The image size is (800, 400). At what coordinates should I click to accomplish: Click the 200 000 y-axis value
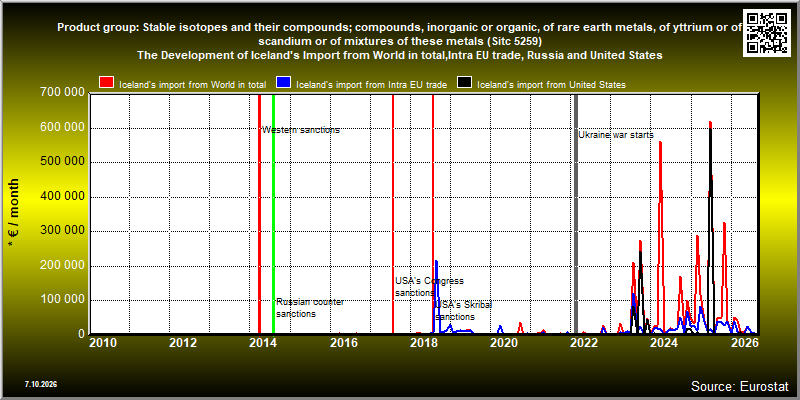coord(62,265)
